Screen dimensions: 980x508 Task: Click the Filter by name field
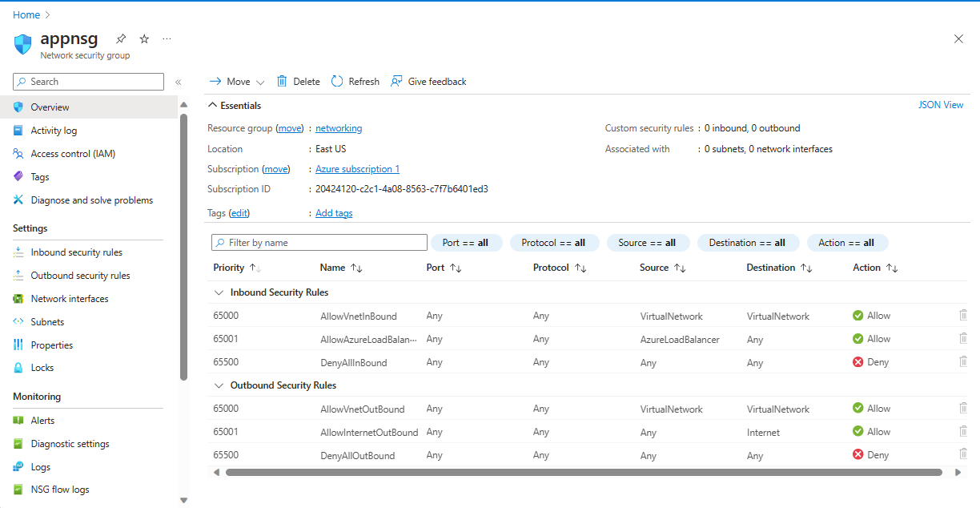(x=319, y=243)
